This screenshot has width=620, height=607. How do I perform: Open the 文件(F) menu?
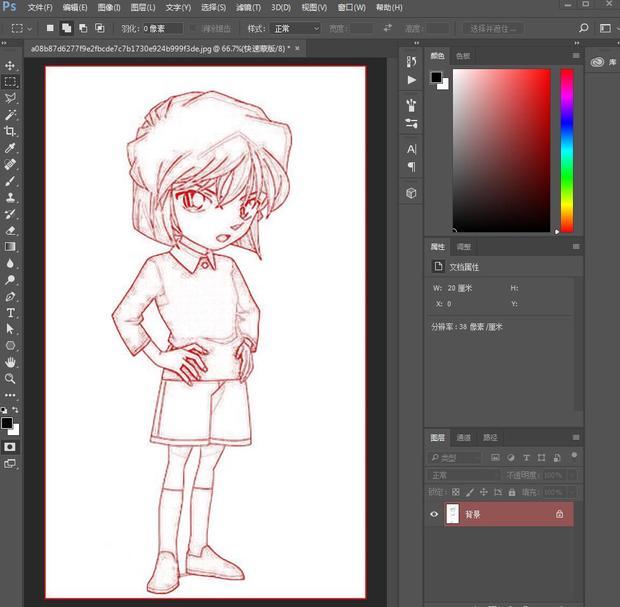40,7
